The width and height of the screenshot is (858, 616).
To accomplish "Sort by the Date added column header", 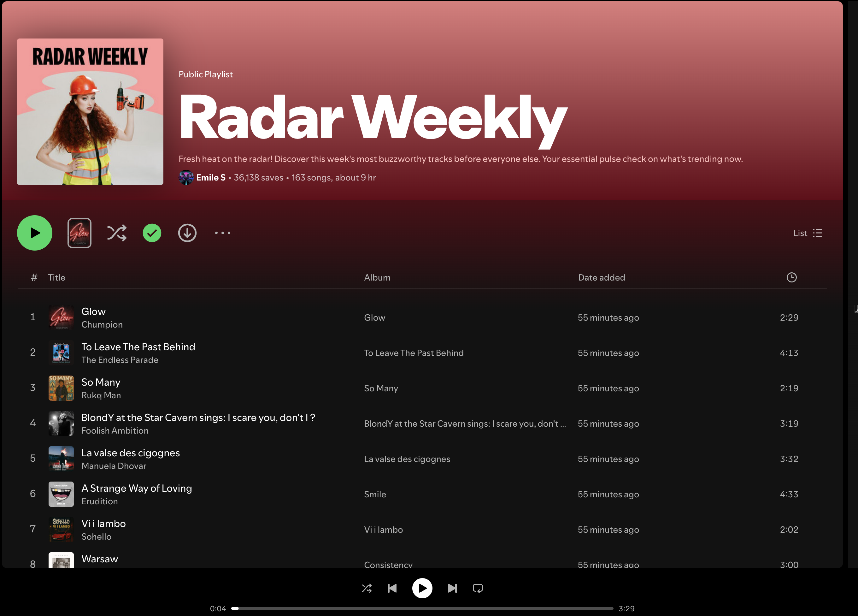I will [601, 277].
